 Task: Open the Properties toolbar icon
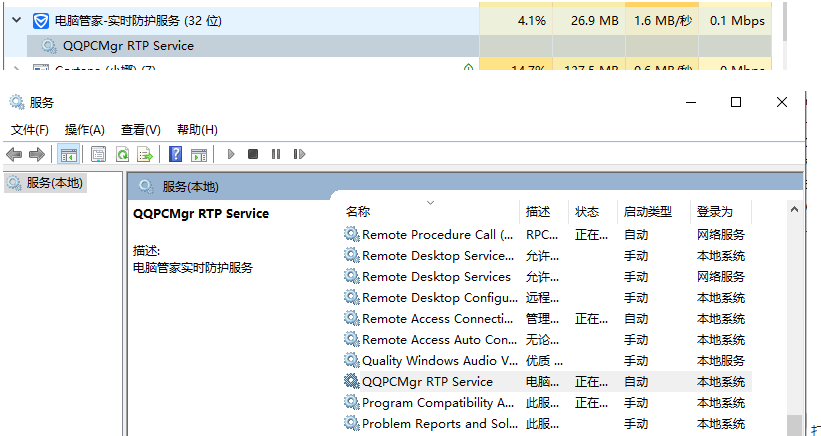(98, 154)
